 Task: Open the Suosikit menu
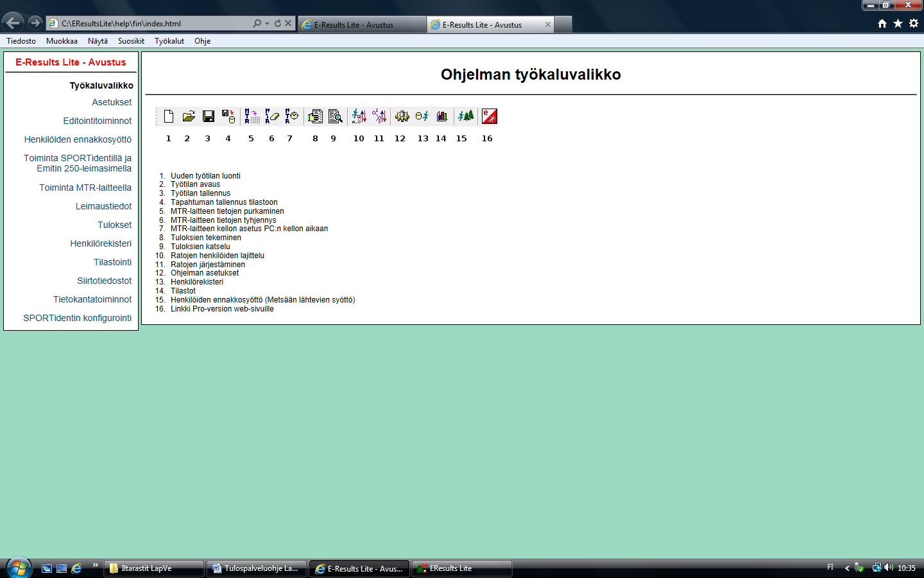click(x=131, y=41)
